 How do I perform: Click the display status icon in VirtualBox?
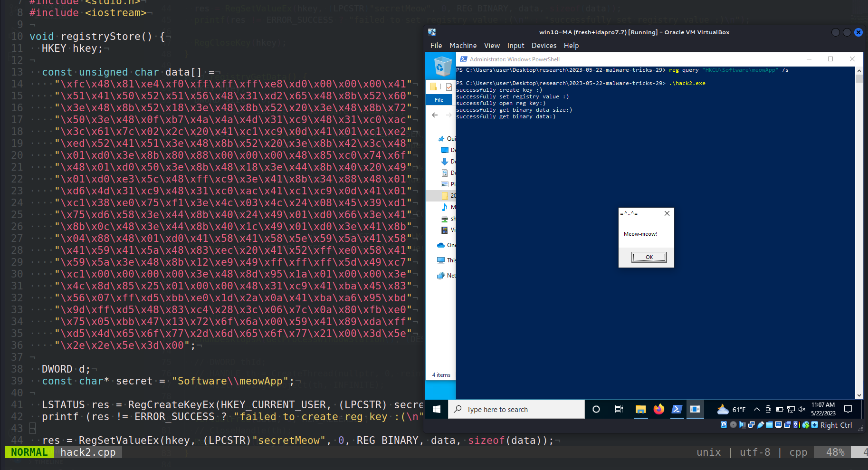coord(778,425)
